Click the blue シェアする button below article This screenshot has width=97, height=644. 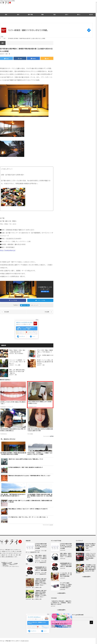[x=13, y=300]
